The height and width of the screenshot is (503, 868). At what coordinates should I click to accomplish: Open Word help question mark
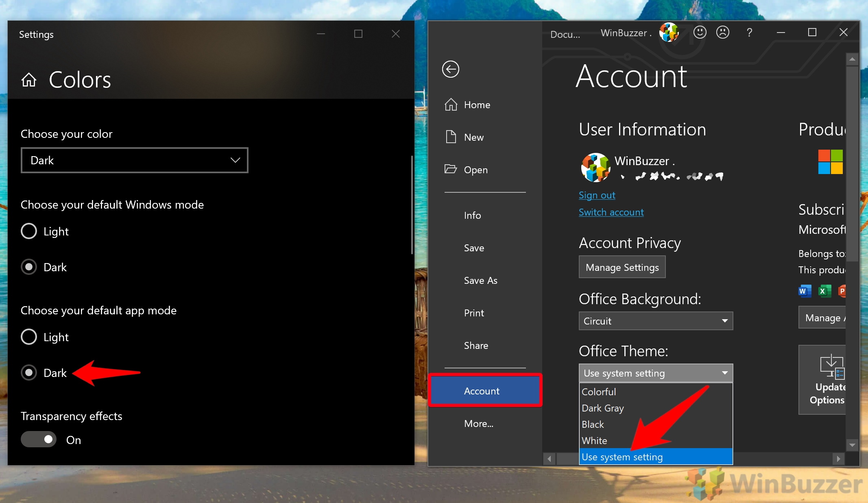pos(749,33)
